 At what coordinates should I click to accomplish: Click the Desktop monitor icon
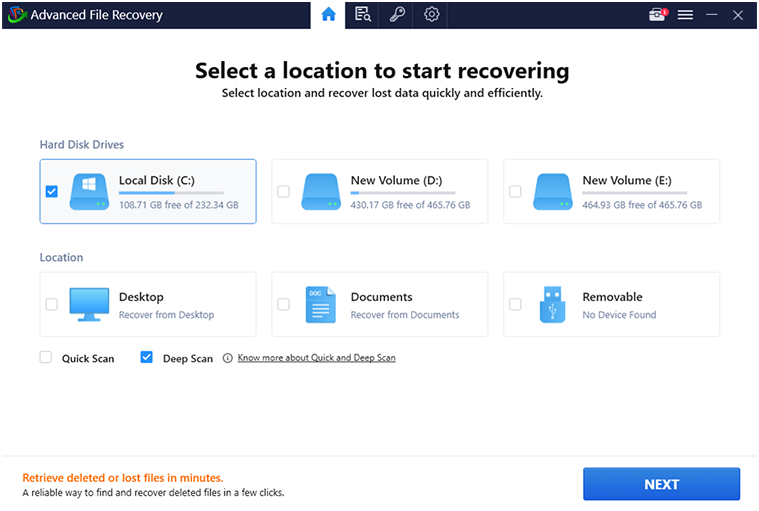pos(89,304)
